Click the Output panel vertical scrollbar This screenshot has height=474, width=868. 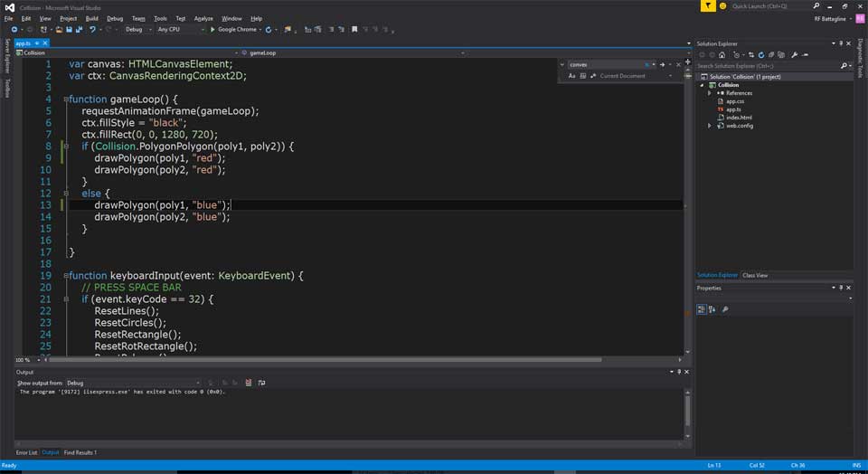[x=687, y=411]
